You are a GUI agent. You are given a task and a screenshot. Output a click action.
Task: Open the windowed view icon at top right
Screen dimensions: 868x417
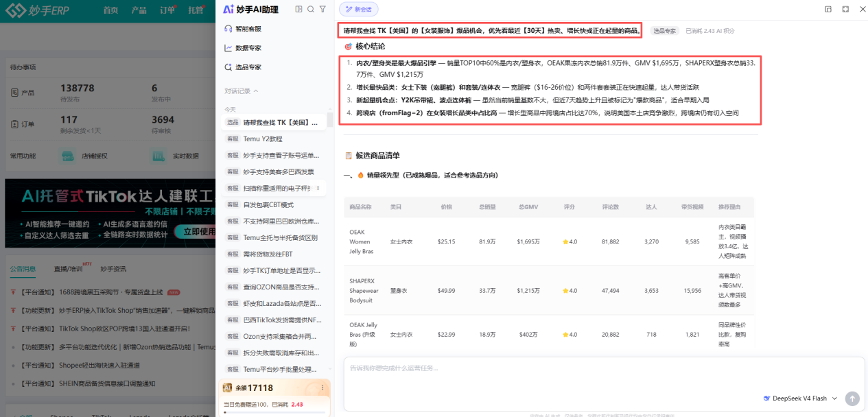coord(828,9)
